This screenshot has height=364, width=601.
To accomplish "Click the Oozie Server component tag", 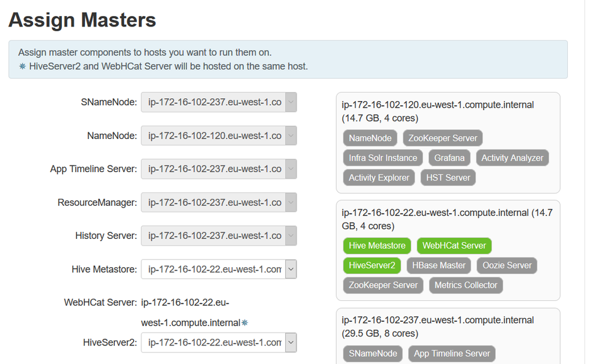I will pos(507,265).
